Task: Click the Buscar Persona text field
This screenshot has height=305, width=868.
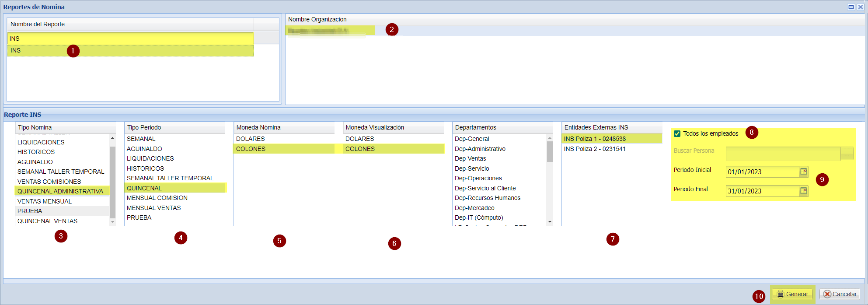Action: click(783, 154)
